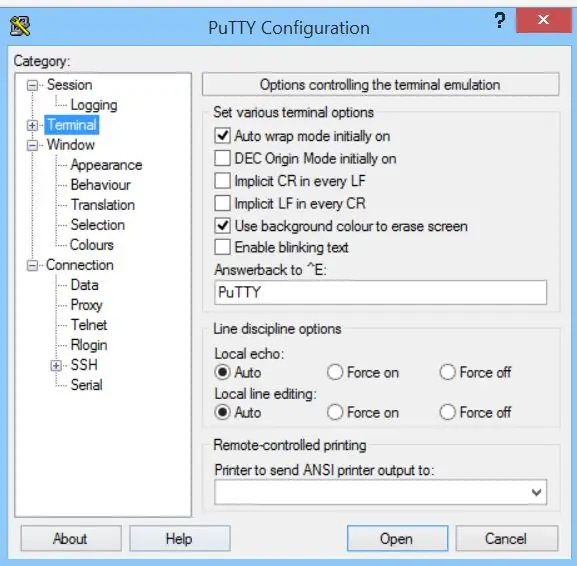Collapse the Window tree node
This screenshot has height=566, width=577.
click(x=32, y=145)
